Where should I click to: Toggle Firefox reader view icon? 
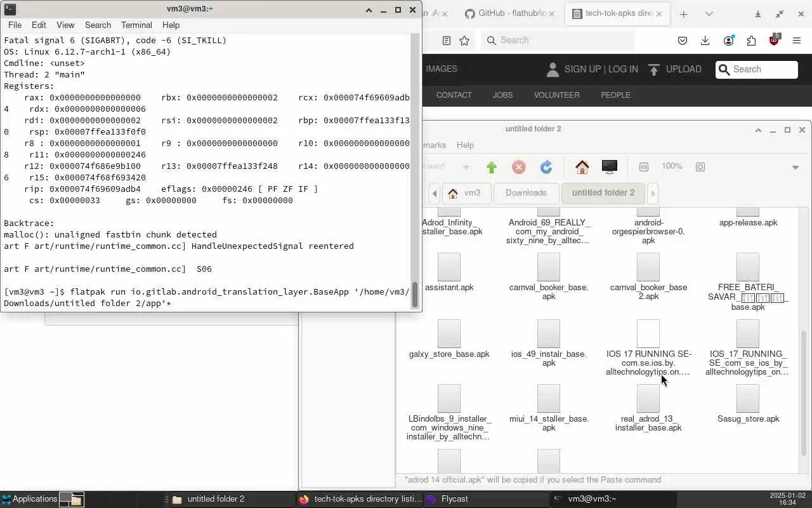[x=447, y=41]
